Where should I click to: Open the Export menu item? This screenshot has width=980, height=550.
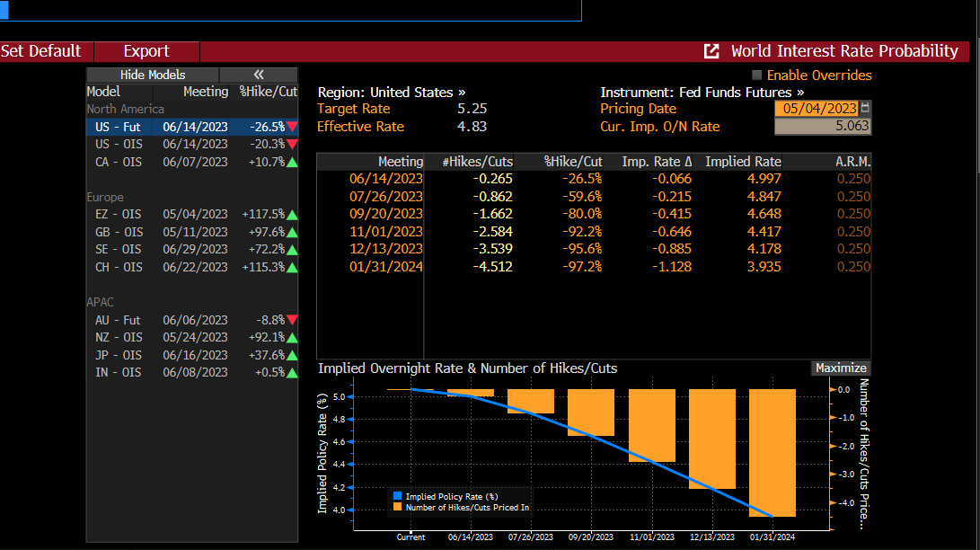[146, 51]
